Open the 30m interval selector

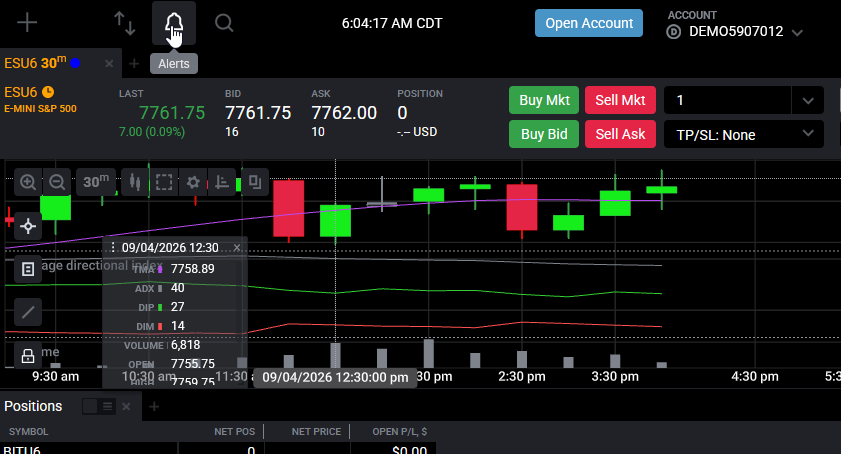pyautogui.click(x=96, y=182)
